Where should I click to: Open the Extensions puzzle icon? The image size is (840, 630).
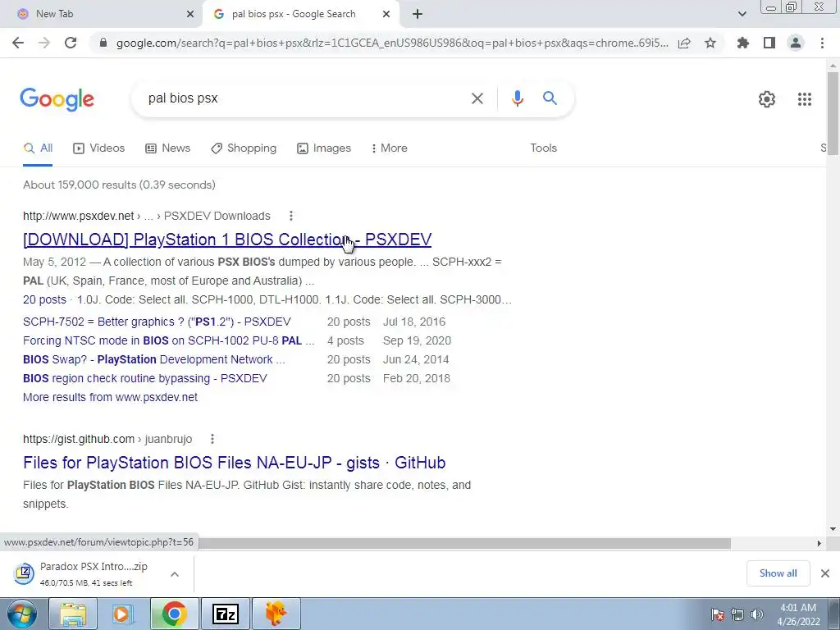coord(742,43)
